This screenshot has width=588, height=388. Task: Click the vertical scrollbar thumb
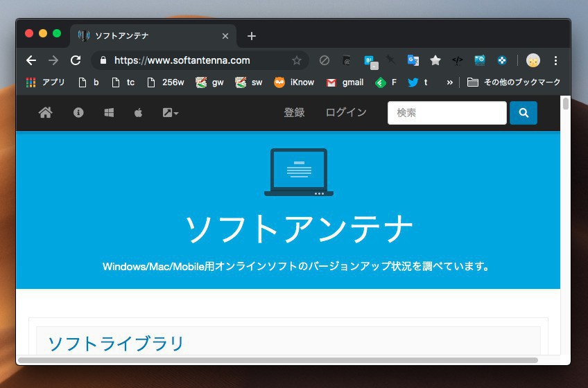point(566,103)
